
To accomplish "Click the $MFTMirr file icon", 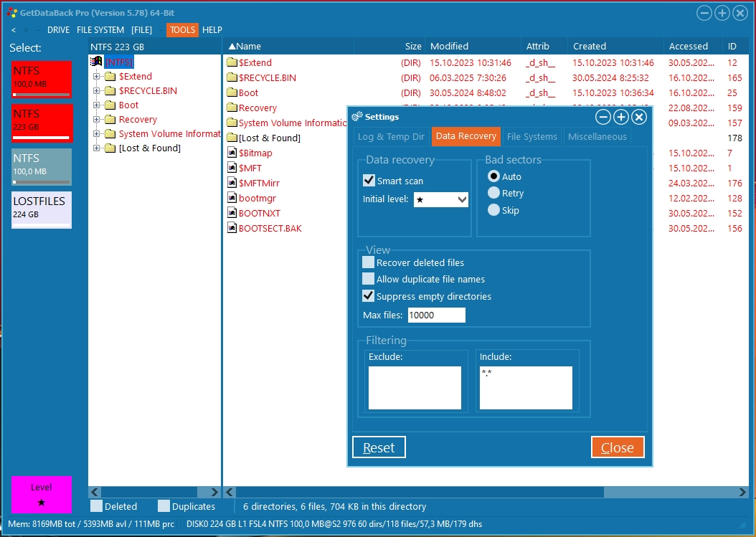I will pyautogui.click(x=232, y=183).
